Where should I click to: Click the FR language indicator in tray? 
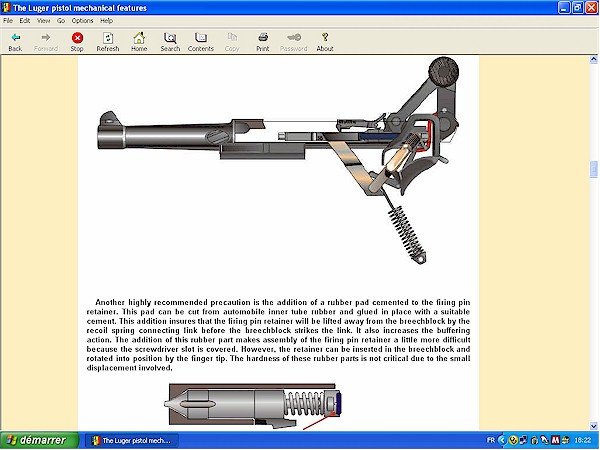pyautogui.click(x=491, y=440)
